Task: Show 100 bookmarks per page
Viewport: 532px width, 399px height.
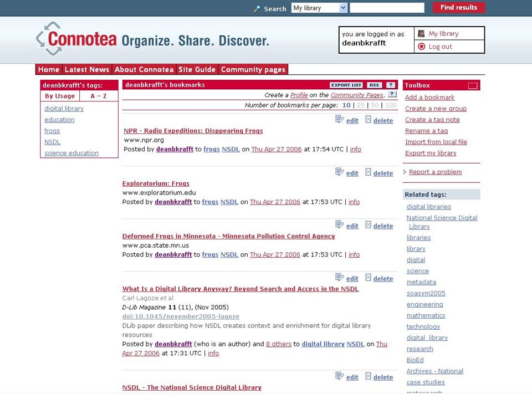Action: 391,105
